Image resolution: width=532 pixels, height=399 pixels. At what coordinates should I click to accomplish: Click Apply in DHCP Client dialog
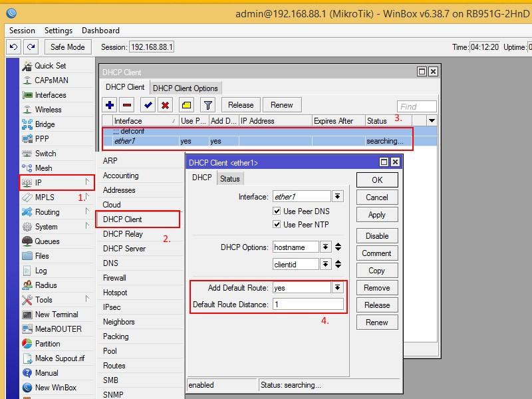pyautogui.click(x=377, y=215)
